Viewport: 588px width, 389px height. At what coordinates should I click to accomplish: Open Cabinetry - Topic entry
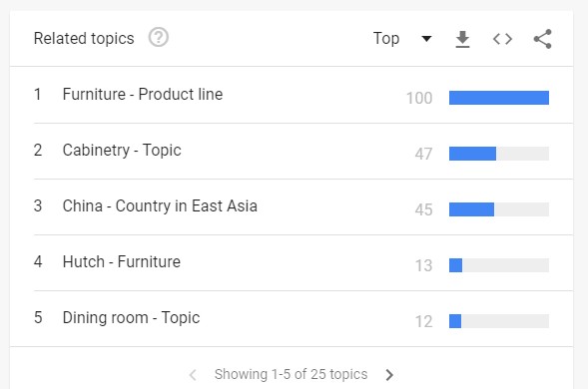(x=122, y=151)
